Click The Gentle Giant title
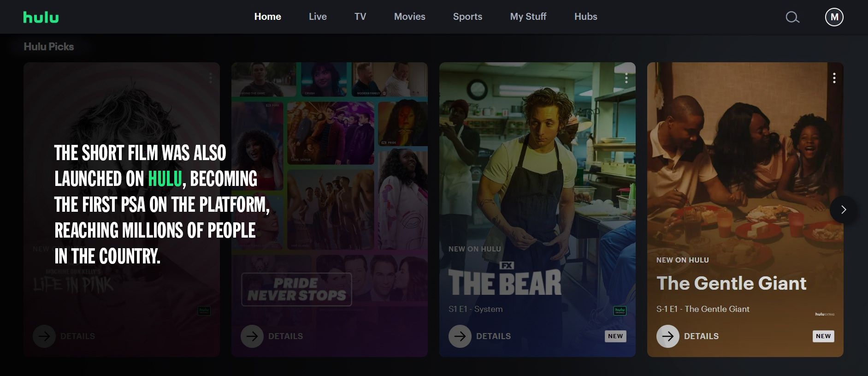868x376 pixels. (x=731, y=283)
